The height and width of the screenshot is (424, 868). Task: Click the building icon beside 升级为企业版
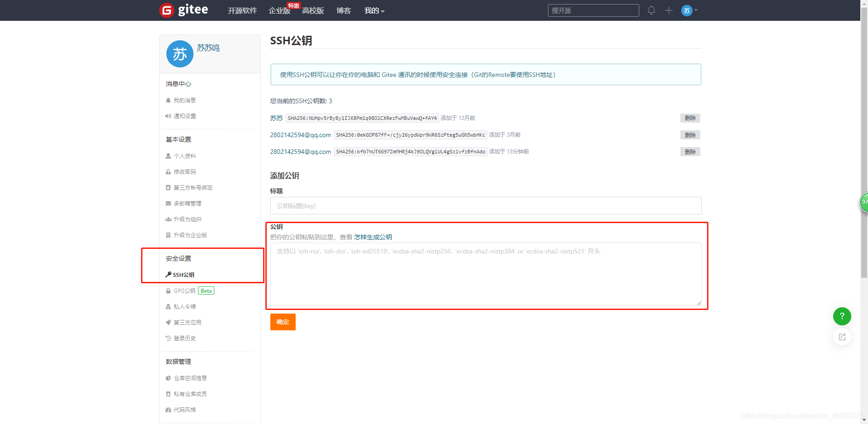(x=168, y=235)
